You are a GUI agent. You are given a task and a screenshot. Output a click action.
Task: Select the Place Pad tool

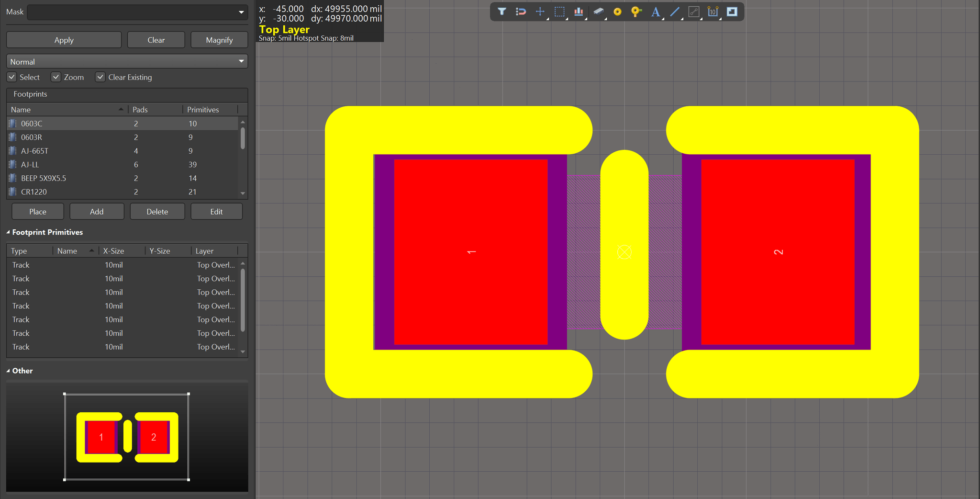(617, 11)
